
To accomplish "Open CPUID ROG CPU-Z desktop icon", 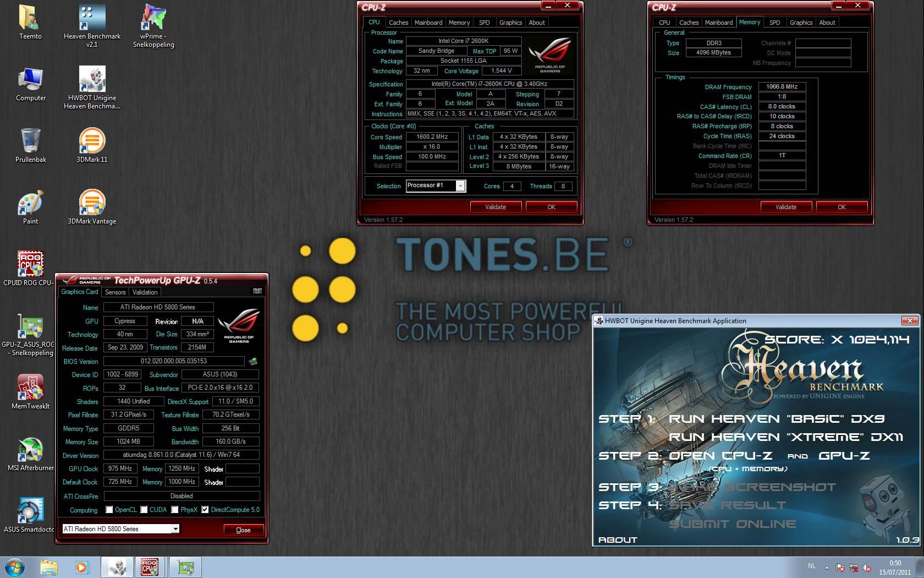I will tap(30, 269).
